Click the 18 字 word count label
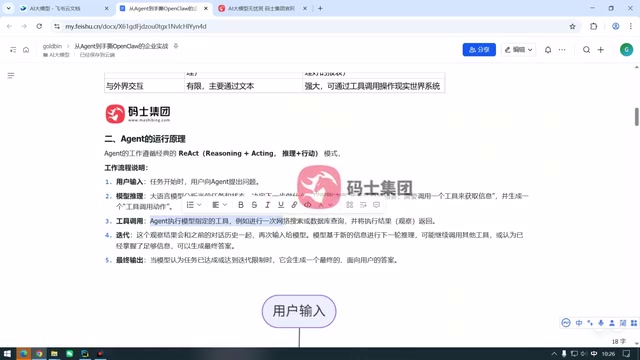640x360 pixels. (x=618, y=341)
